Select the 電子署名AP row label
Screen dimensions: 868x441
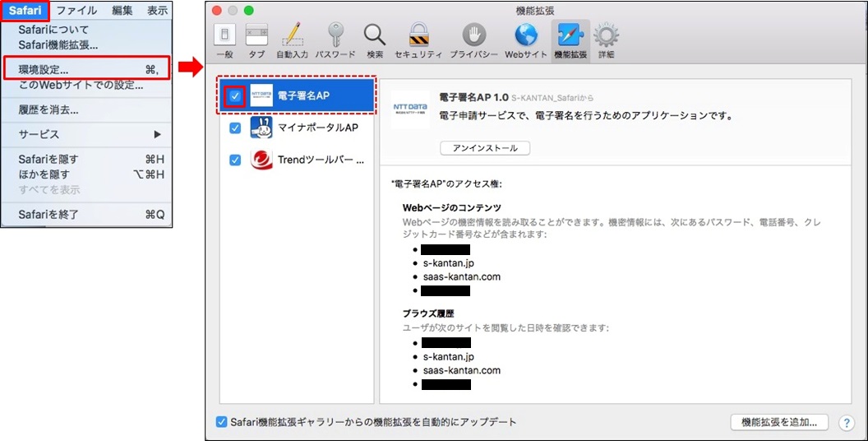coord(303,95)
